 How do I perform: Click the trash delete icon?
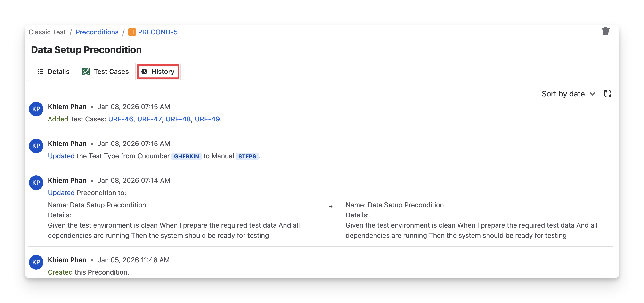coord(605,32)
